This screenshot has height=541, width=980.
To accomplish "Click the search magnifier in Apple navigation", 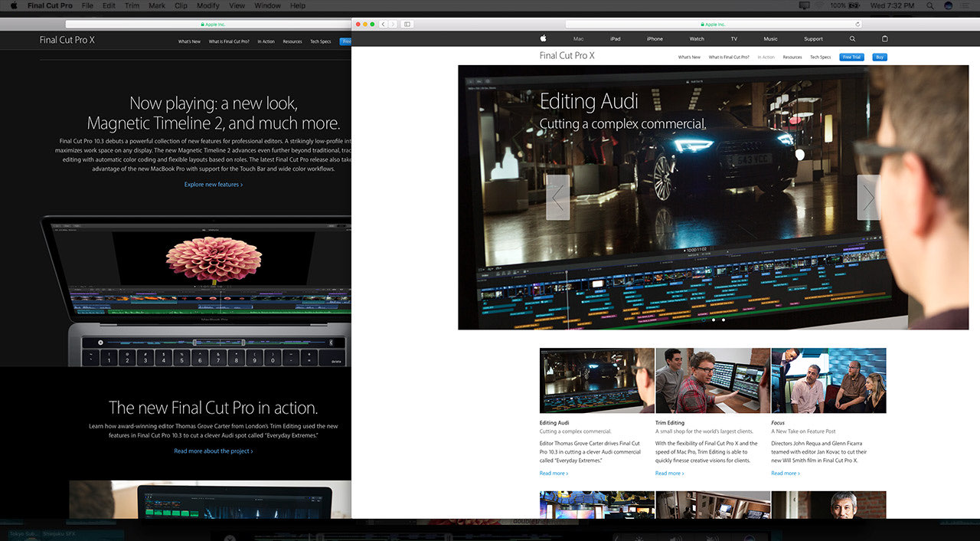I will [852, 38].
